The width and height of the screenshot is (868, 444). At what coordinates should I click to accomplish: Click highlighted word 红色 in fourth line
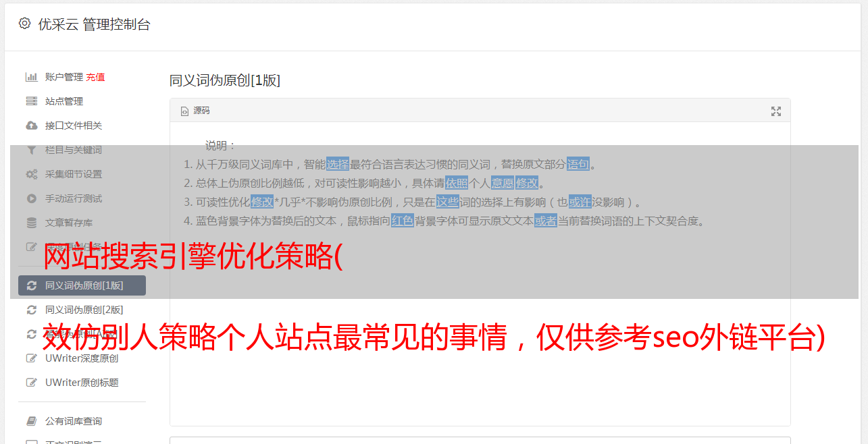click(403, 221)
